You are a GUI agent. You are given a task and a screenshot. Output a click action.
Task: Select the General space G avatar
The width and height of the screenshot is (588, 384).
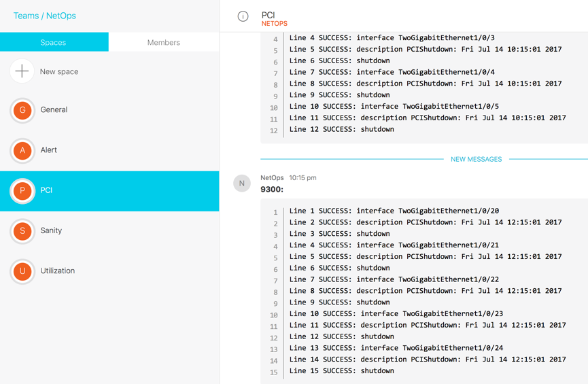22,110
